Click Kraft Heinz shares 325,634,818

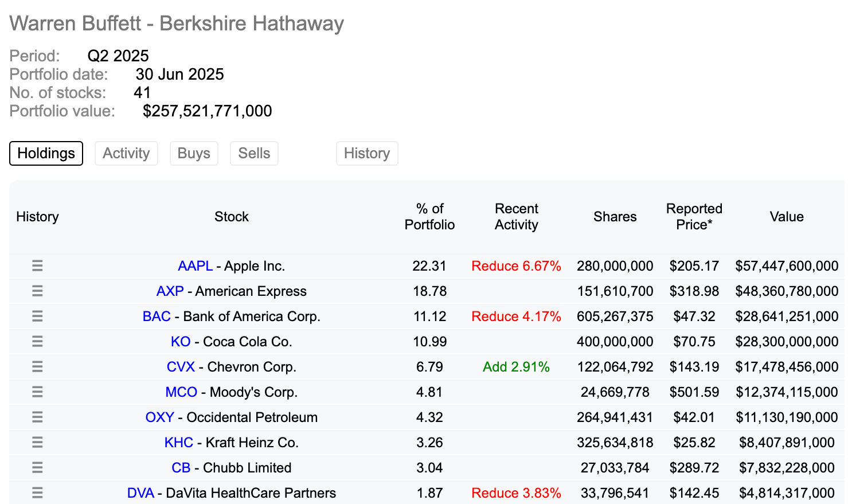tap(615, 443)
